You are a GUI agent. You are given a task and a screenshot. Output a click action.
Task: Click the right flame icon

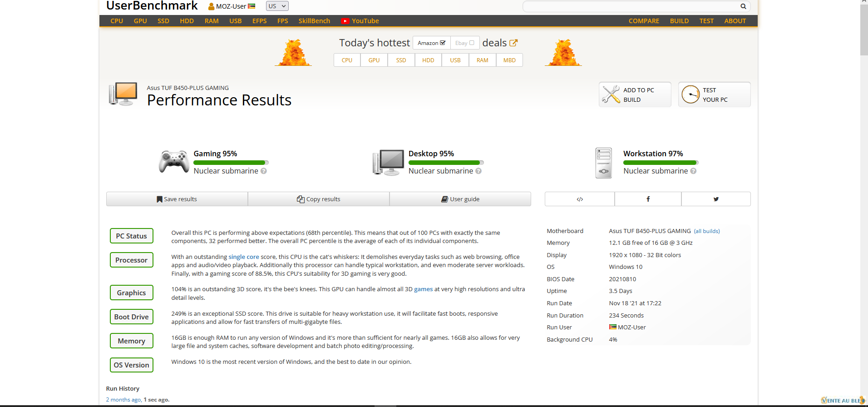coord(563,53)
